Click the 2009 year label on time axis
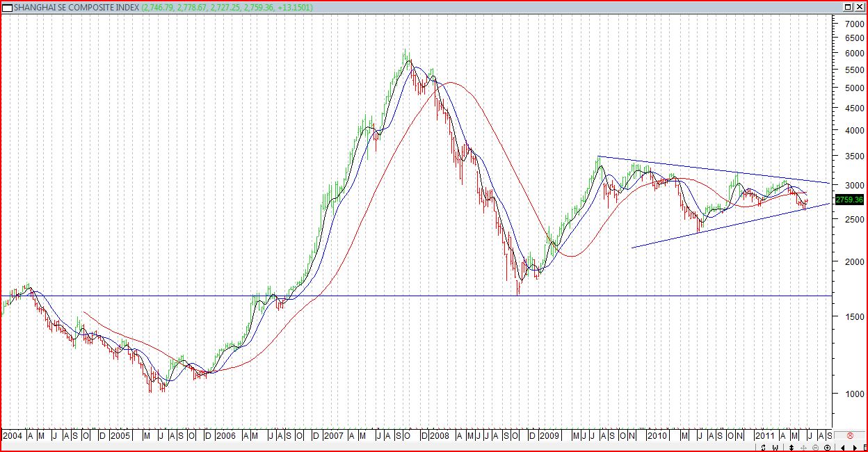868x452 pixels. click(549, 435)
